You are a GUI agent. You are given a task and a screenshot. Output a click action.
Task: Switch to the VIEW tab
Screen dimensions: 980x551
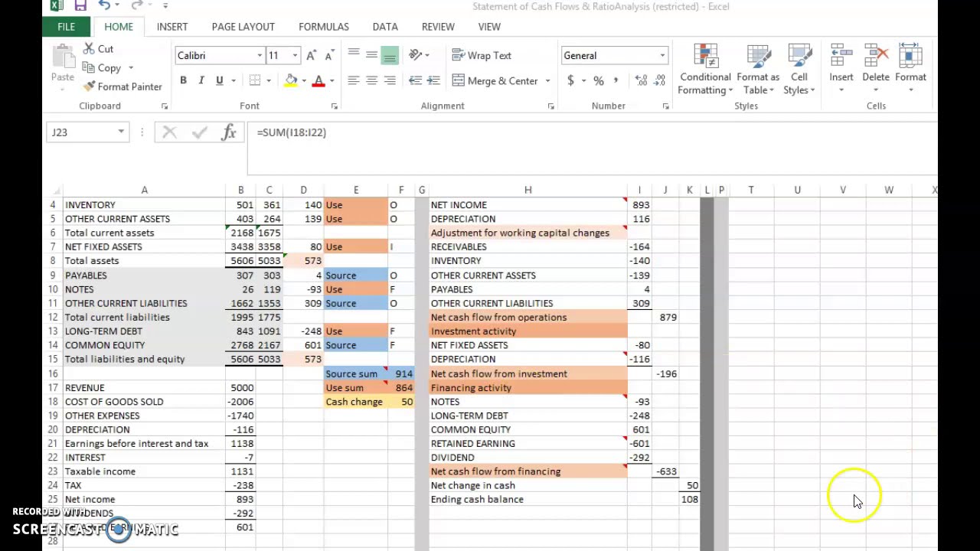click(x=489, y=27)
